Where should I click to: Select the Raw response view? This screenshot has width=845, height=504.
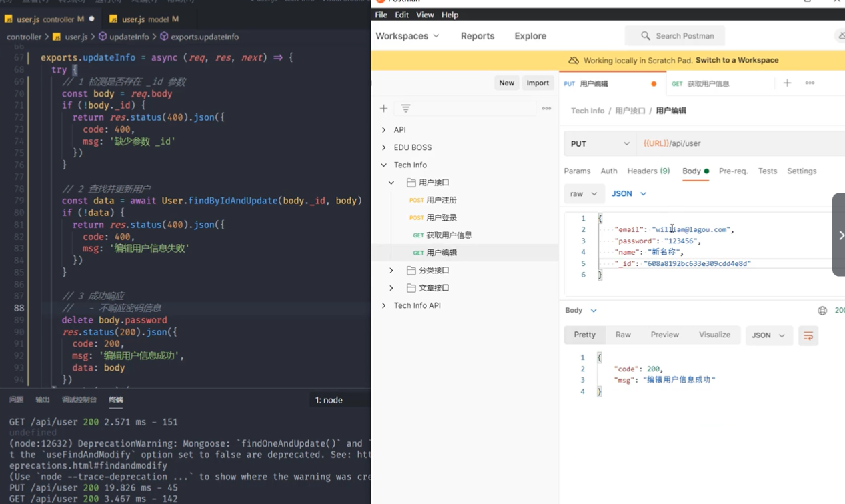pyautogui.click(x=623, y=335)
